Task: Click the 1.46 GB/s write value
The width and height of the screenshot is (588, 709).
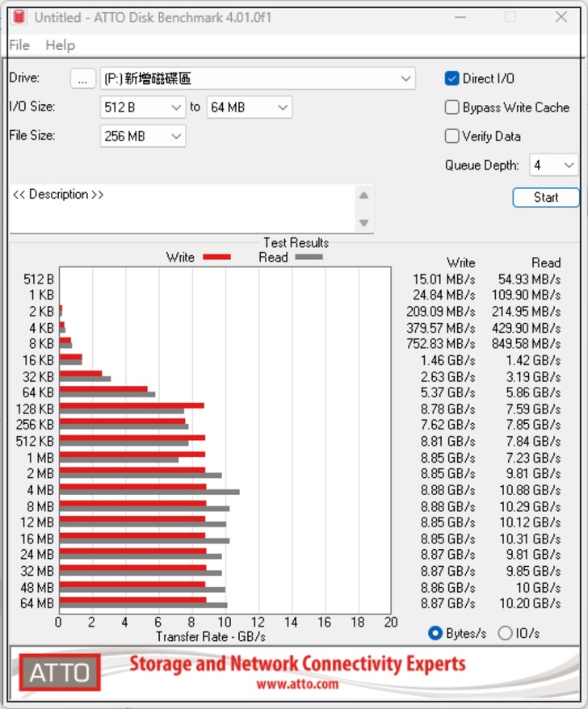Action: pyautogui.click(x=447, y=360)
